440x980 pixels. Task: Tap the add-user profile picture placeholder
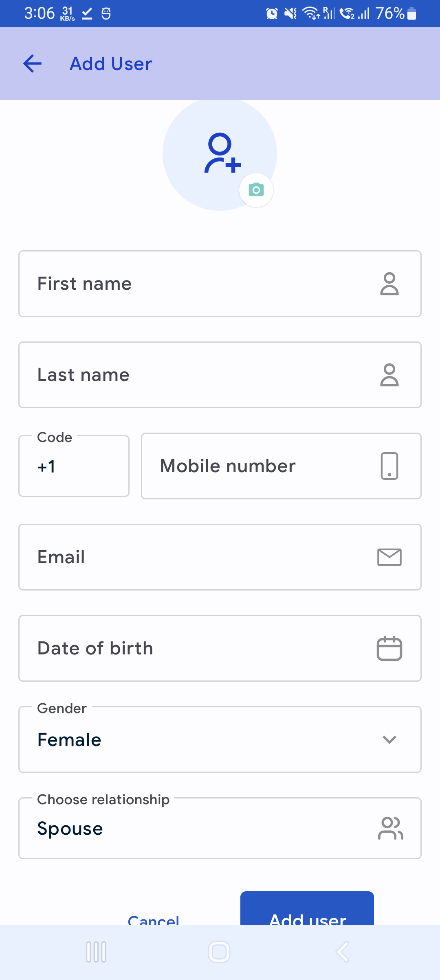(220, 154)
